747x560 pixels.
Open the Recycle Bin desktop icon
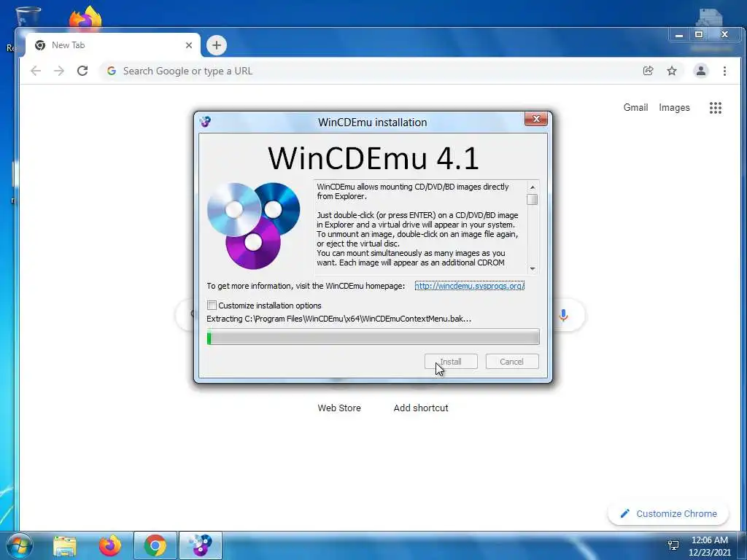(x=28, y=17)
